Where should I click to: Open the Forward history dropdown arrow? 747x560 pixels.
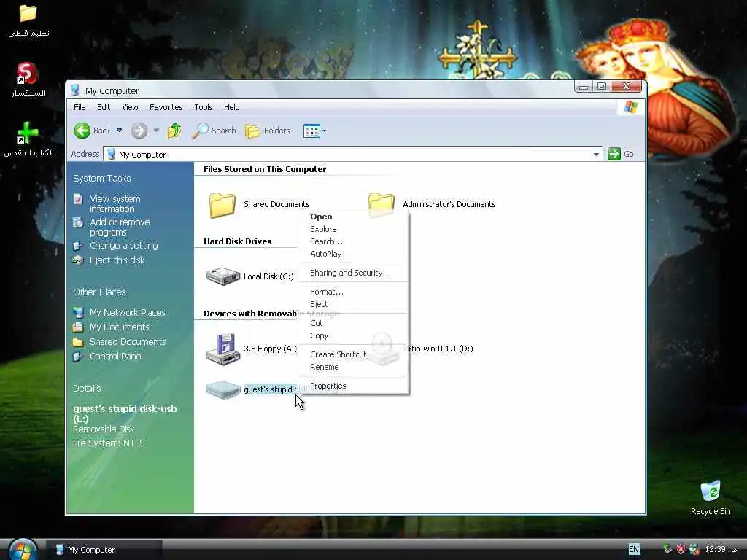coord(156,131)
